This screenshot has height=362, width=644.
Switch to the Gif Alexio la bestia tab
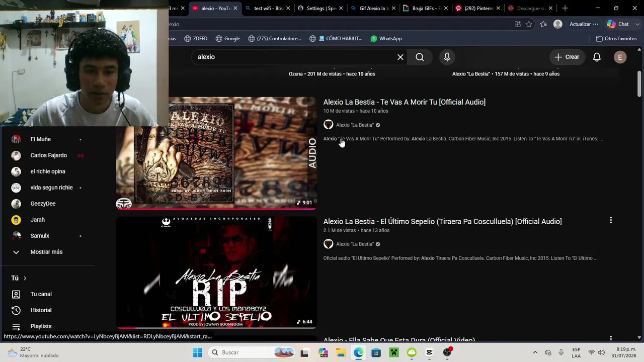pos(373,8)
